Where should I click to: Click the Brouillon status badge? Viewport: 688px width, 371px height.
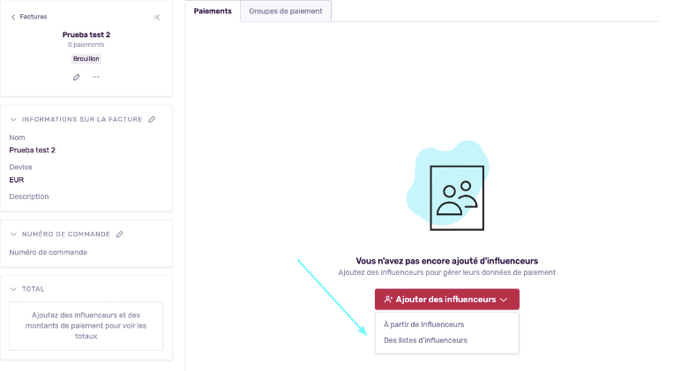click(x=86, y=59)
